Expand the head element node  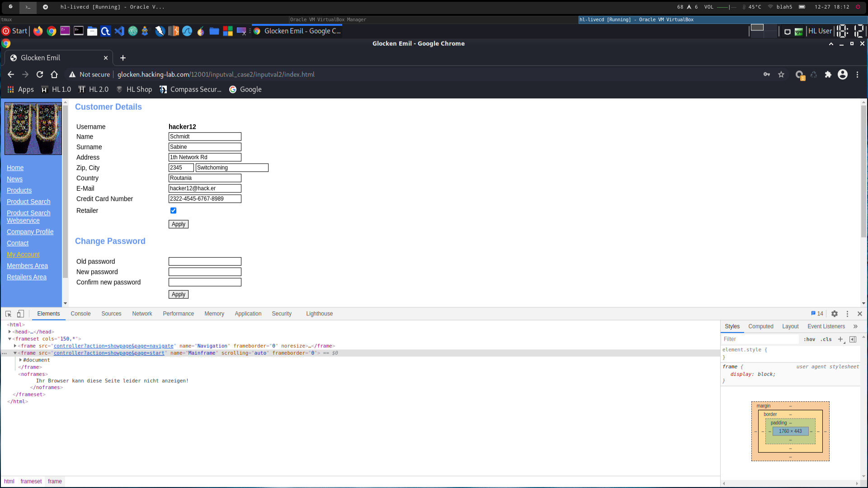tap(9, 332)
